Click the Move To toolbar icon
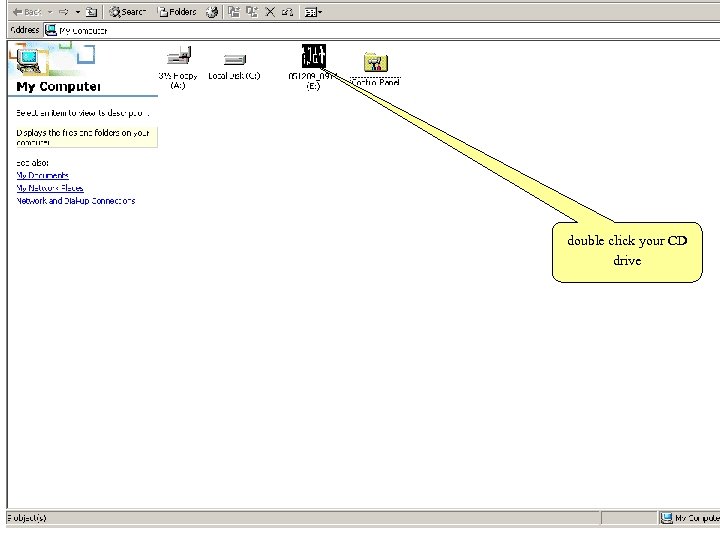Image resolution: width=720 pixels, height=540 pixels. (x=234, y=12)
